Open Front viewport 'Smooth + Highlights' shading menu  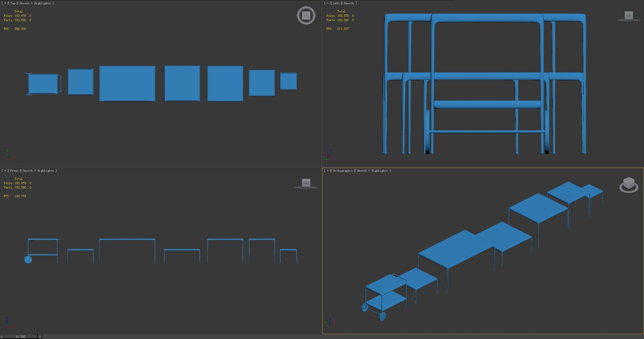click(x=38, y=171)
